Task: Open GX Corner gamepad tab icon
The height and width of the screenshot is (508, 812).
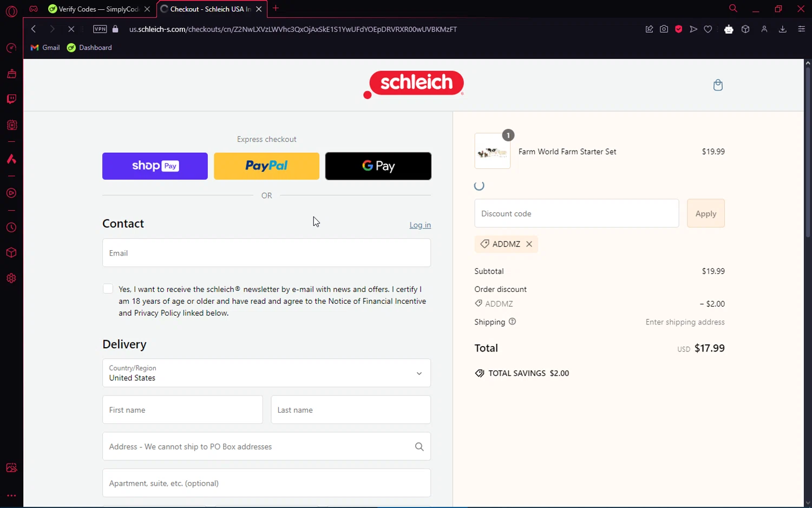Action: (34, 9)
